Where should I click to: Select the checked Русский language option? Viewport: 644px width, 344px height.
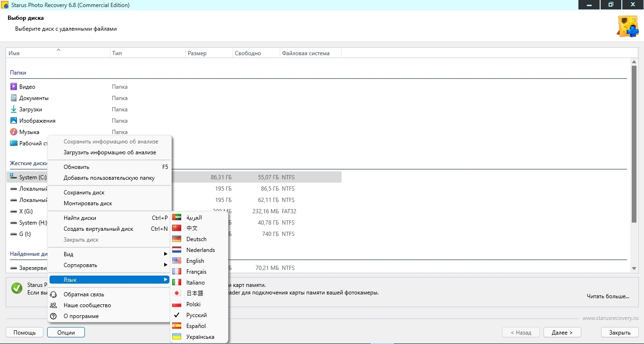coord(199,315)
